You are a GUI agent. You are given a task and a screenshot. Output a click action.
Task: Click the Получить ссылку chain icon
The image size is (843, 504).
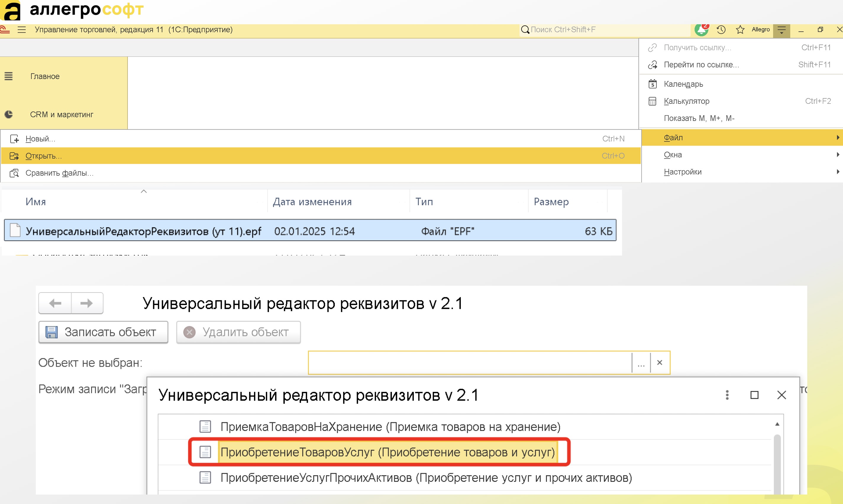653,48
